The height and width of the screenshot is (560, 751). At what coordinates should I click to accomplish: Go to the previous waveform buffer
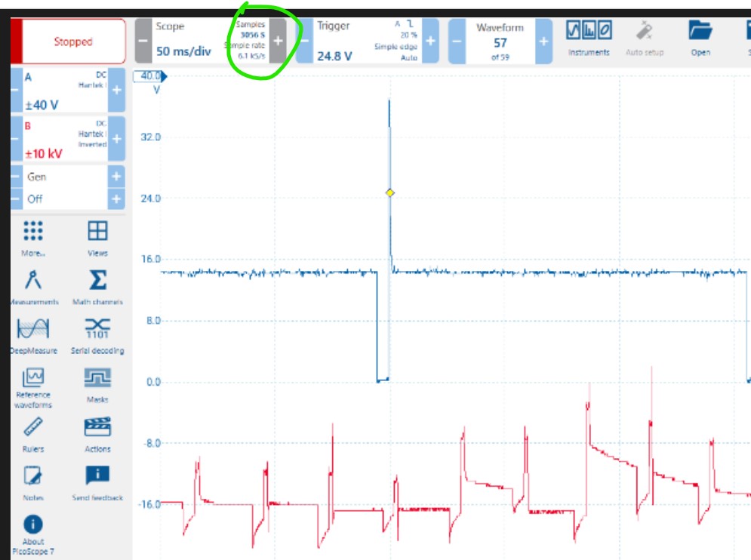457,41
